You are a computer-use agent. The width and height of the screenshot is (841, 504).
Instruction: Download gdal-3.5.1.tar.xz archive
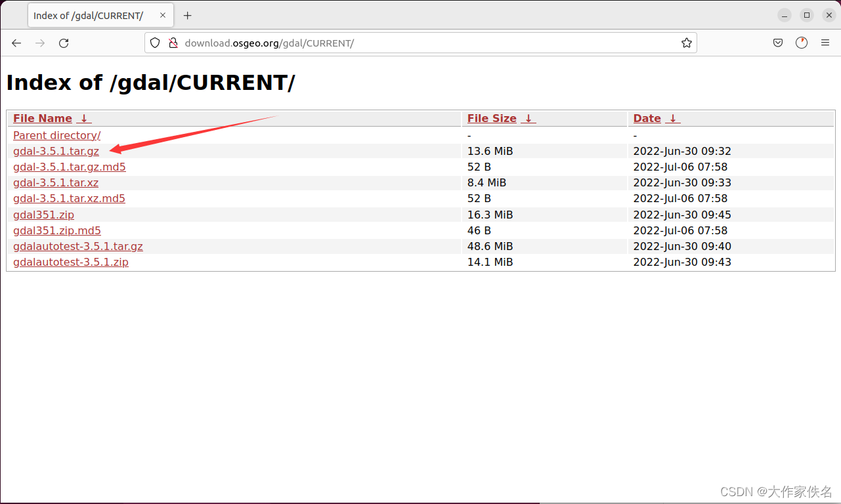[56, 183]
